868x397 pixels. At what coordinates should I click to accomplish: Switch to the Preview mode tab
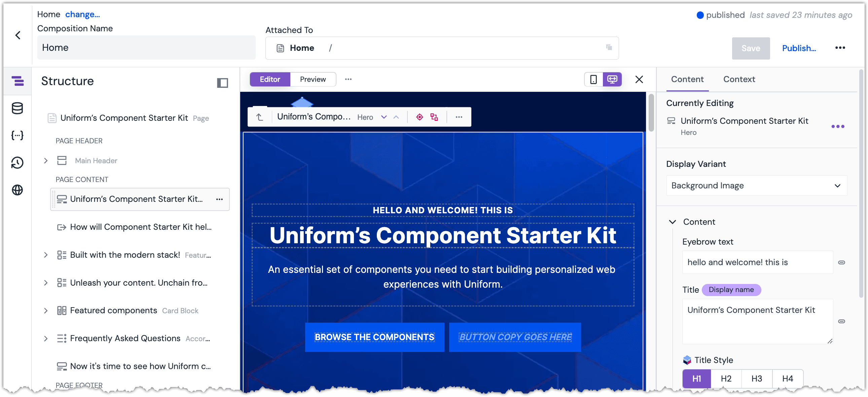[x=312, y=79]
